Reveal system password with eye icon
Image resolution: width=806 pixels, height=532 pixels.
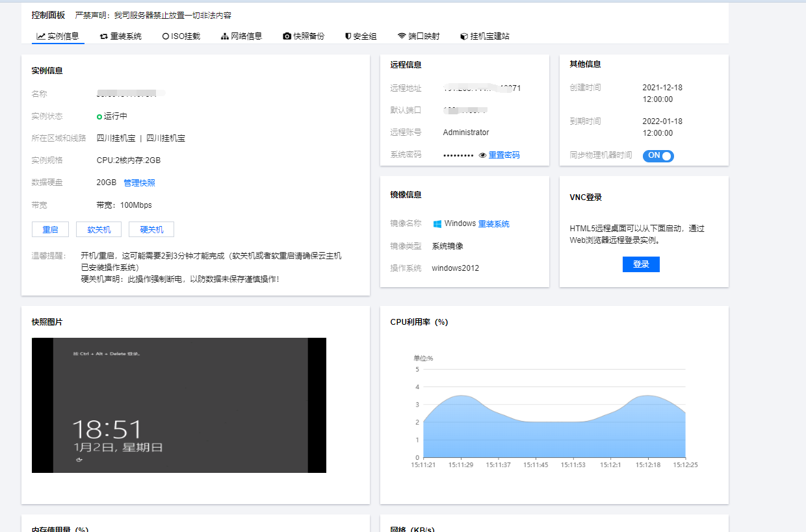coord(482,155)
